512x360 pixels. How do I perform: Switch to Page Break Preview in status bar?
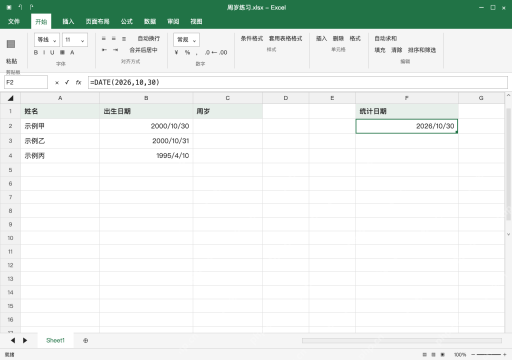(x=443, y=355)
